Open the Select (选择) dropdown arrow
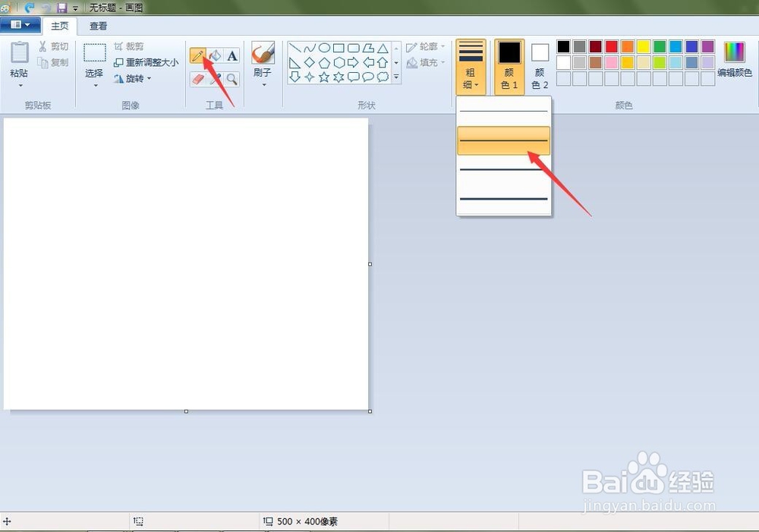Image resolution: width=759 pixels, height=532 pixels. (95, 86)
